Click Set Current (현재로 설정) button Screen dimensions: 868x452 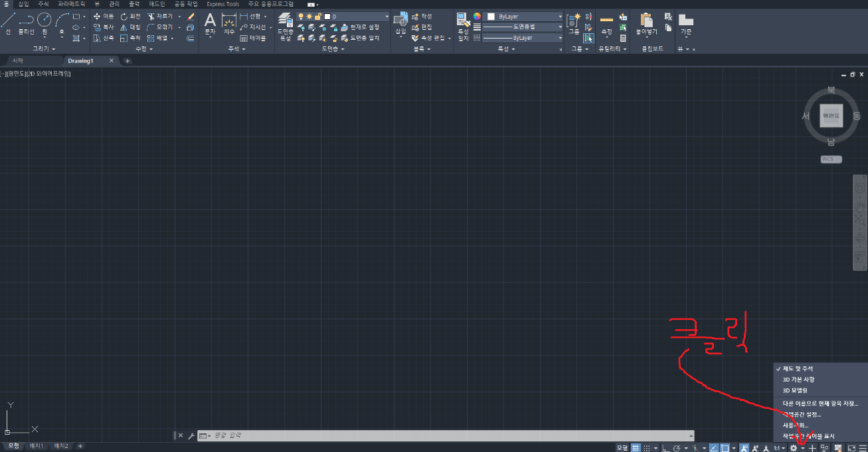pos(359,27)
